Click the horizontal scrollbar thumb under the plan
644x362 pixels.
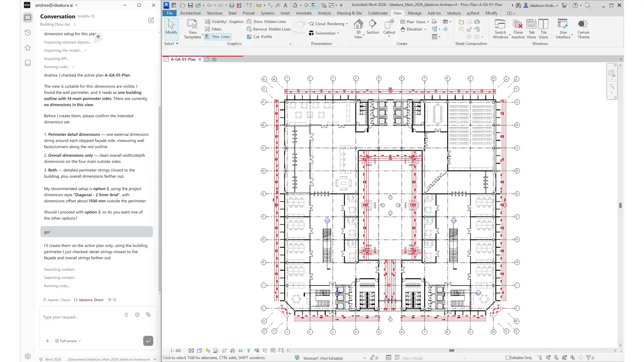[x=452, y=350]
